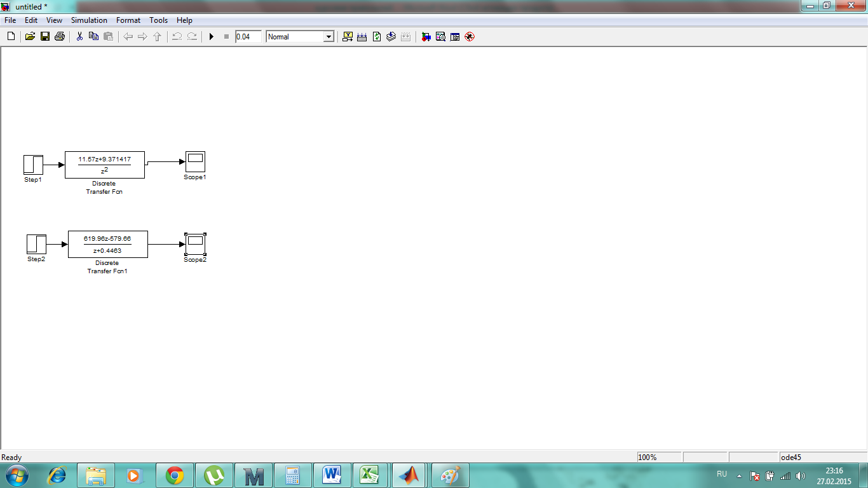Copy the selected block

(93, 37)
